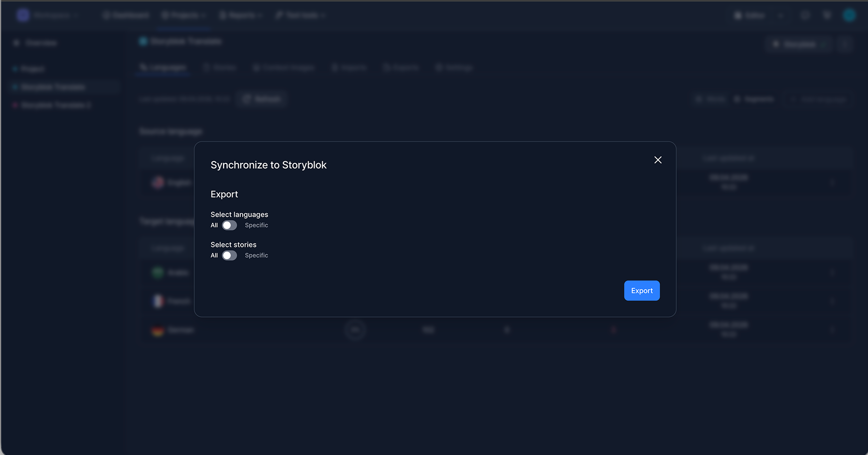Click the "Synchronize to Storyblok" dialog title
This screenshot has width=868, height=455.
pyautogui.click(x=268, y=165)
